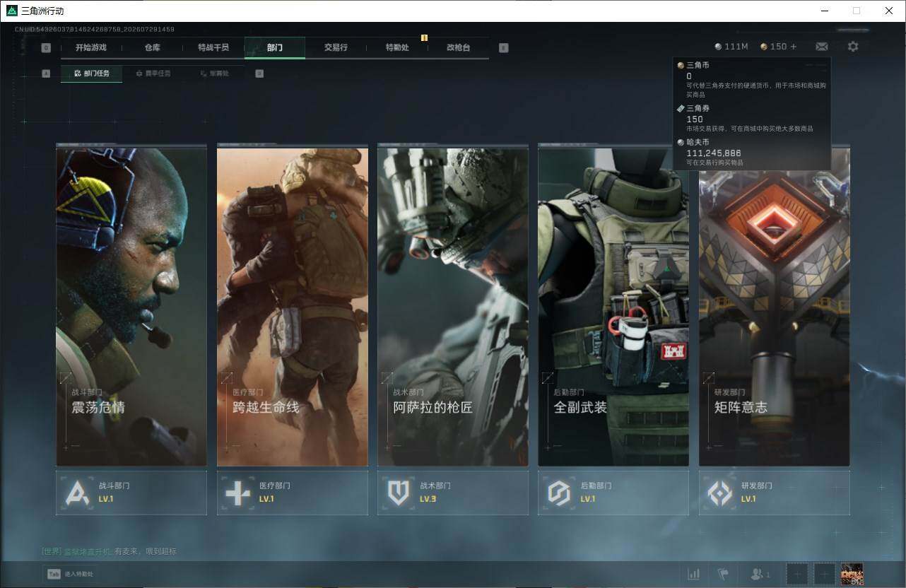Click the 111,245,886 amount in tooltip

[714, 153]
